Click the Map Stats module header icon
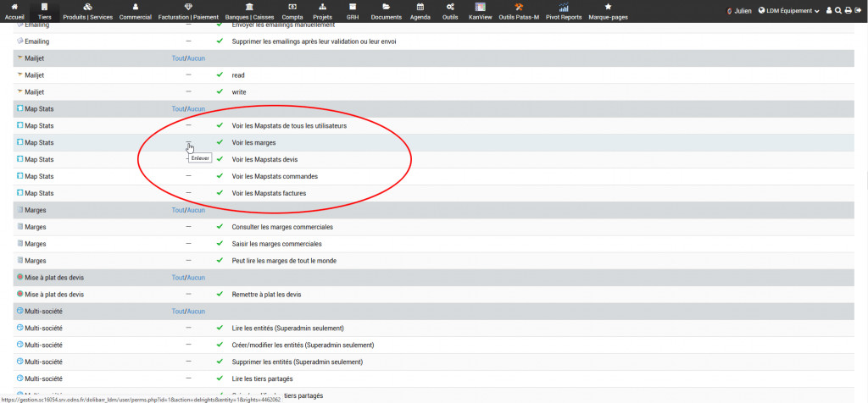 (x=20, y=109)
